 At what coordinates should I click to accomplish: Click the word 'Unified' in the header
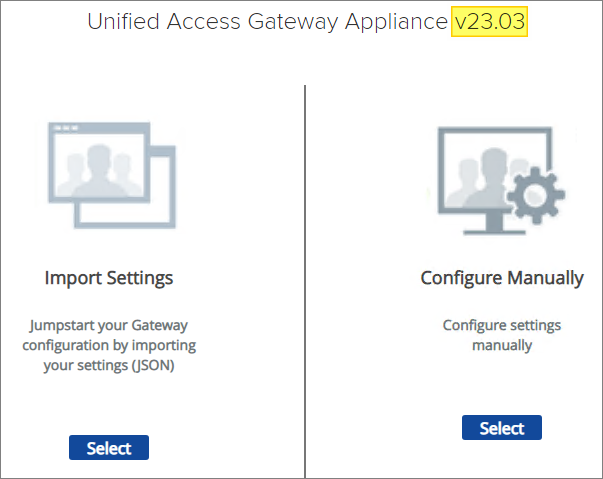click(122, 22)
